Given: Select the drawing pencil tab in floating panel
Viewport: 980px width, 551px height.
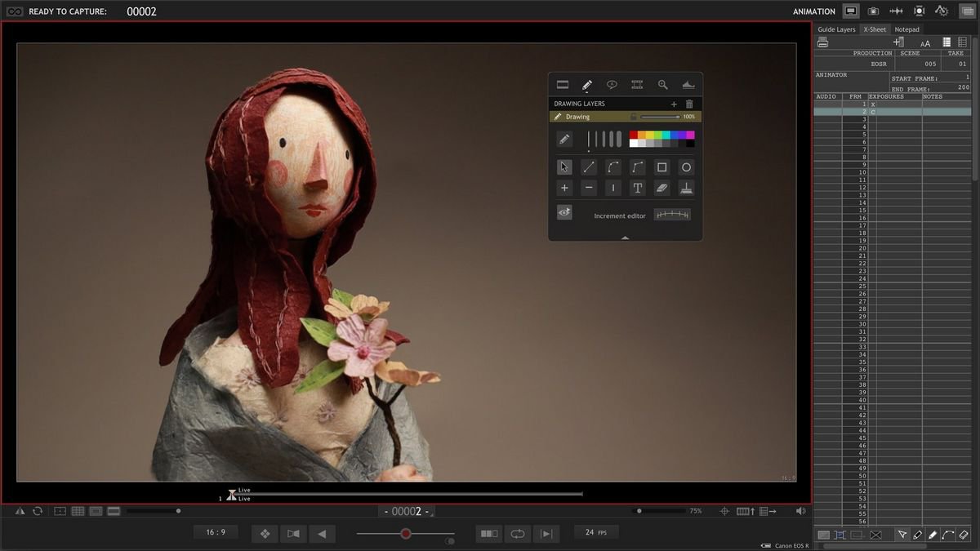Looking at the screenshot, I should pyautogui.click(x=586, y=84).
